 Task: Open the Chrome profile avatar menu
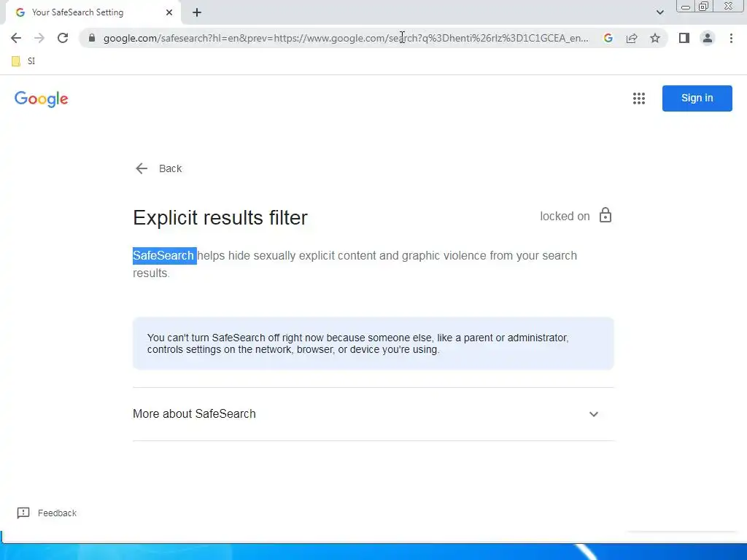click(708, 38)
